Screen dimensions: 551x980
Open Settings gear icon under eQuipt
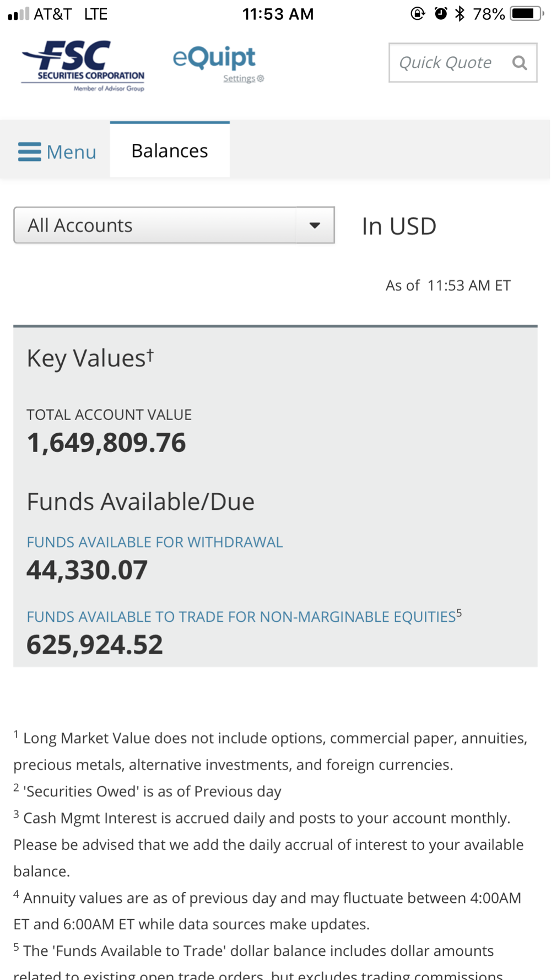pos(261,79)
